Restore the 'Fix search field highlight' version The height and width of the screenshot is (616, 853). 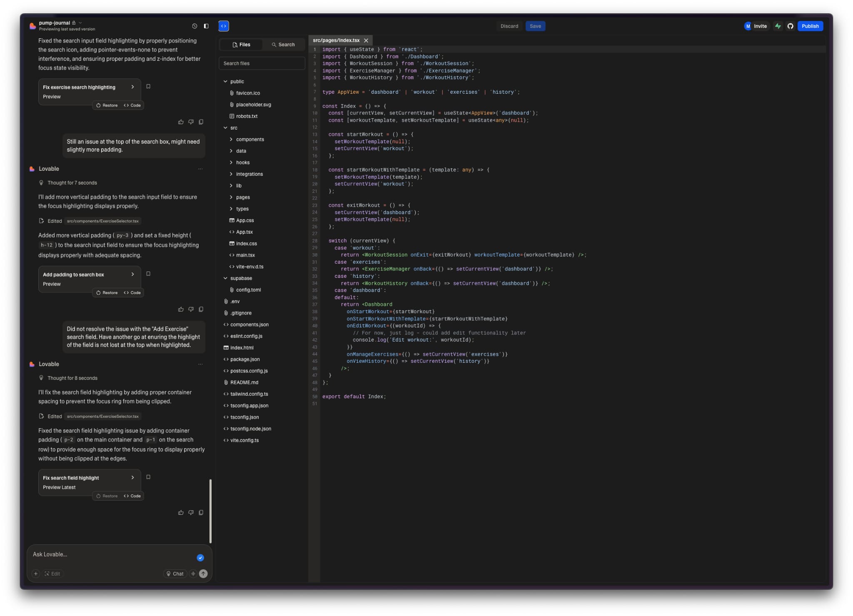[x=107, y=496]
